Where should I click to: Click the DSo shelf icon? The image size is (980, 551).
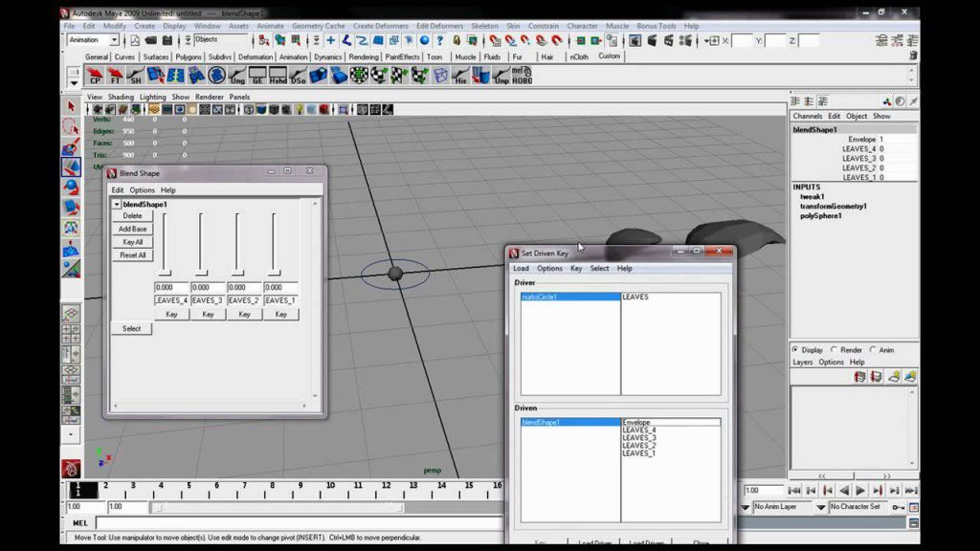298,76
